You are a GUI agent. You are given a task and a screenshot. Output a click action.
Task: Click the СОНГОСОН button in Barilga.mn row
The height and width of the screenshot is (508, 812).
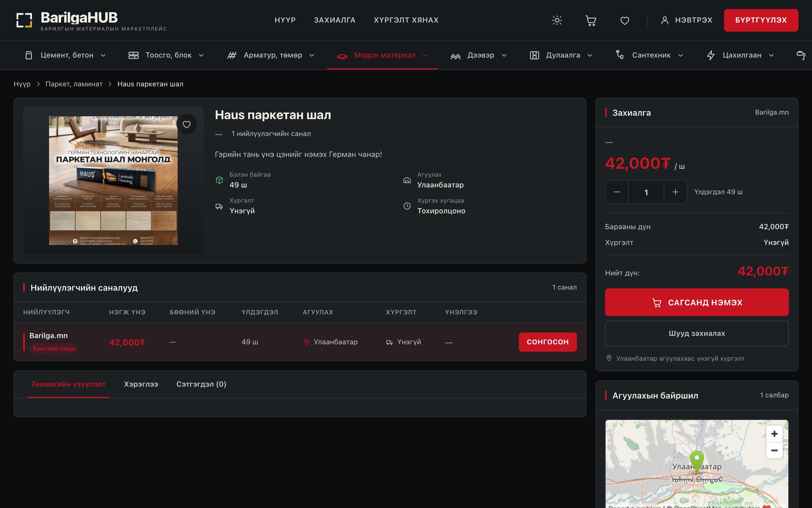point(548,342)
